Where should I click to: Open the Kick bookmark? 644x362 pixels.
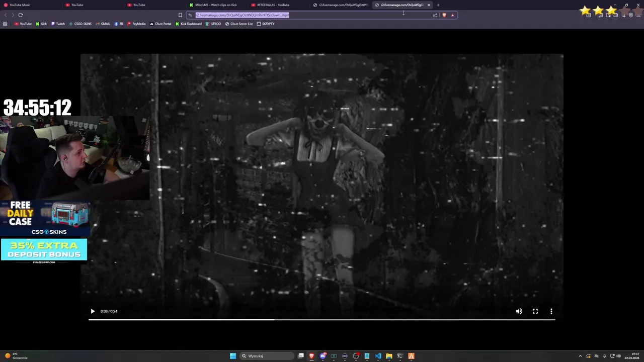(41, 24)
